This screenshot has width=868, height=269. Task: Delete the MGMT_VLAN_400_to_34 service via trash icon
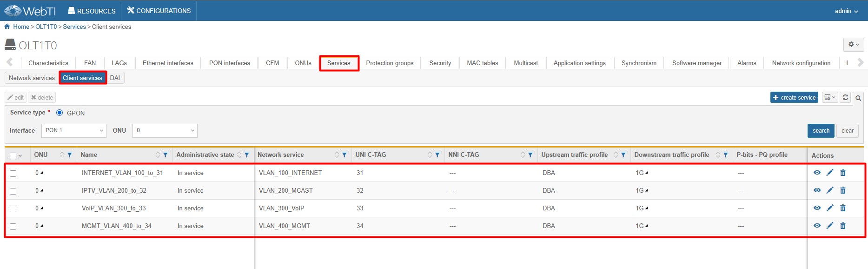tap(842, 226)
